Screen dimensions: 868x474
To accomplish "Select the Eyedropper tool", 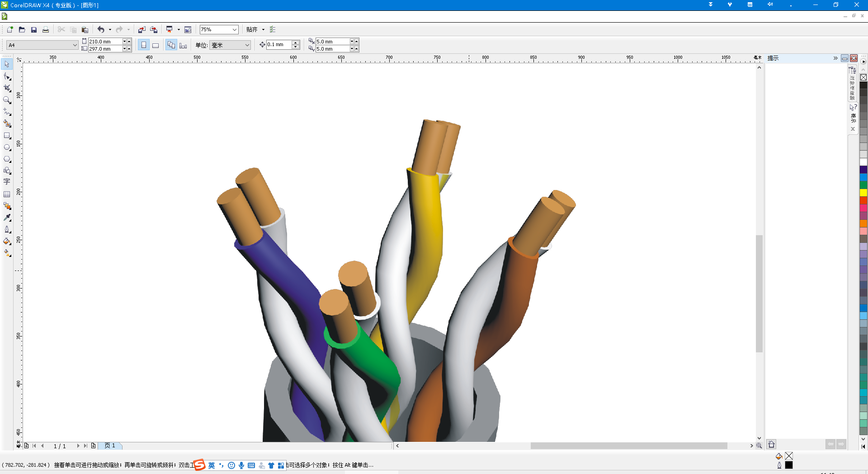I will pos(7,218).
